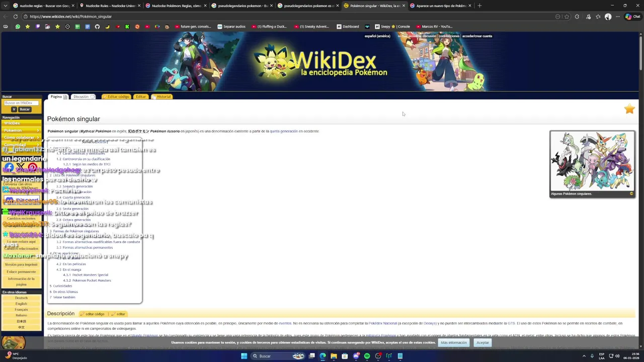The width and height of the screenshot is (644, 362).
Task: Click 'acceder/crear cuenta' link
Action: pyautogui.click(x=477, y=36)
